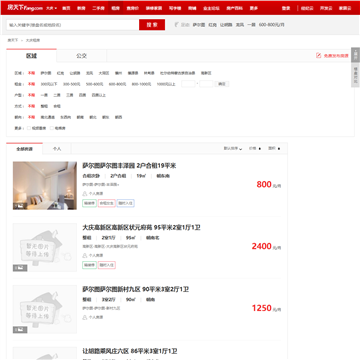Open listing 萨尔图新村九区 90平米3室2厅1卫

[x=136, y=289]
